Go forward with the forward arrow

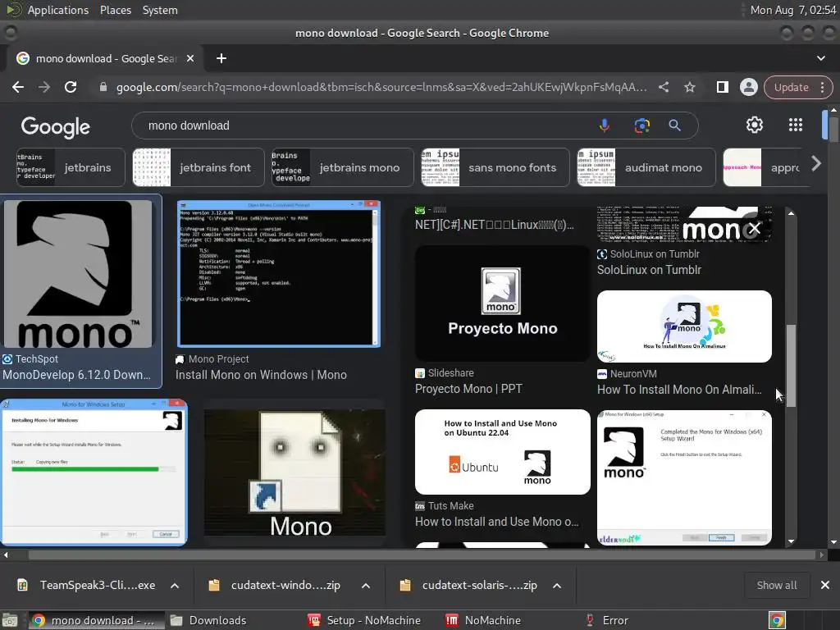[x=44, y=87]
